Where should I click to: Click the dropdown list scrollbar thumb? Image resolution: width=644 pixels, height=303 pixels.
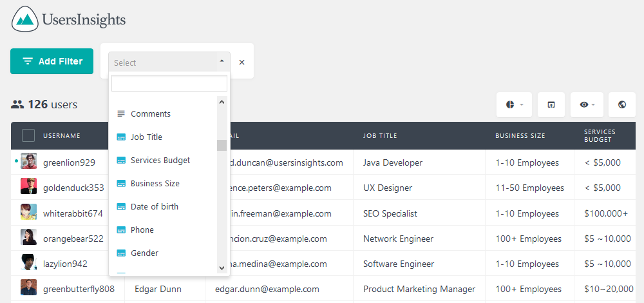[222, 145]
